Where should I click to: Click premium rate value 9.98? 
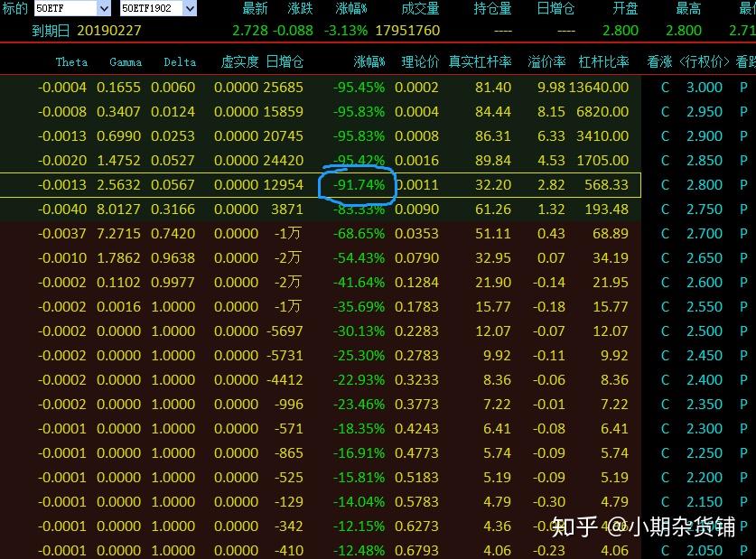(x=551, y=88)
